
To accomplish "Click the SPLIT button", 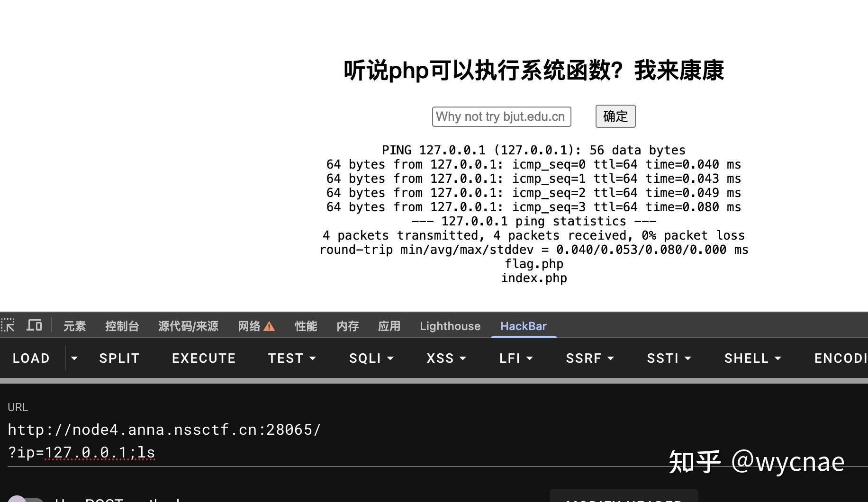I will [x=119, y=359].
